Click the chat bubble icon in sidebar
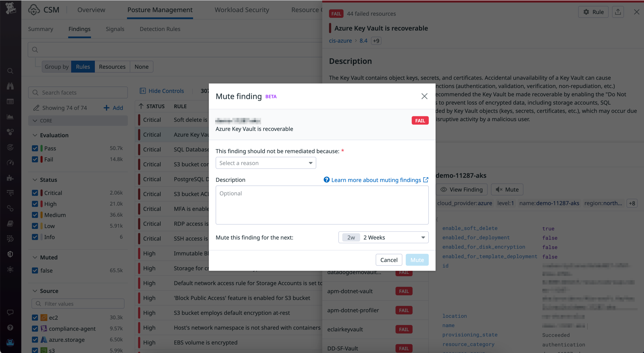The image size is (644, 353). pyautogui.click(x=10, y=312)
